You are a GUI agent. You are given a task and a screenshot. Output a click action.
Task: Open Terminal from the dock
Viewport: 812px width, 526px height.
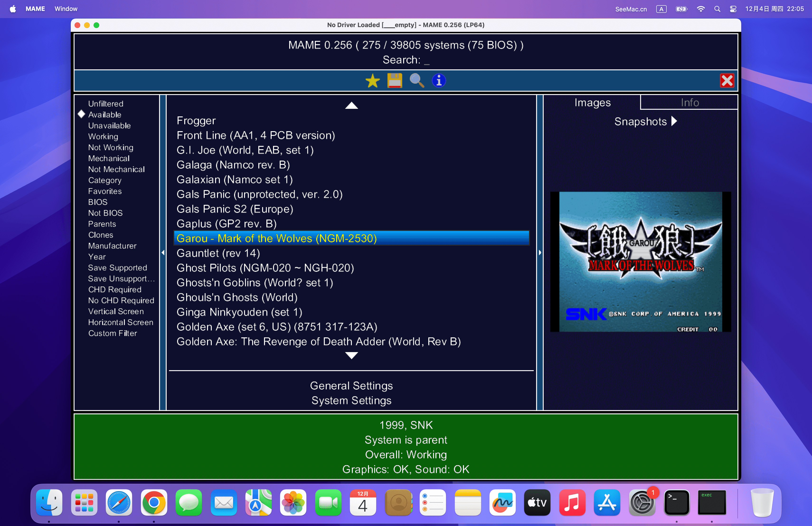pos(676,502)
